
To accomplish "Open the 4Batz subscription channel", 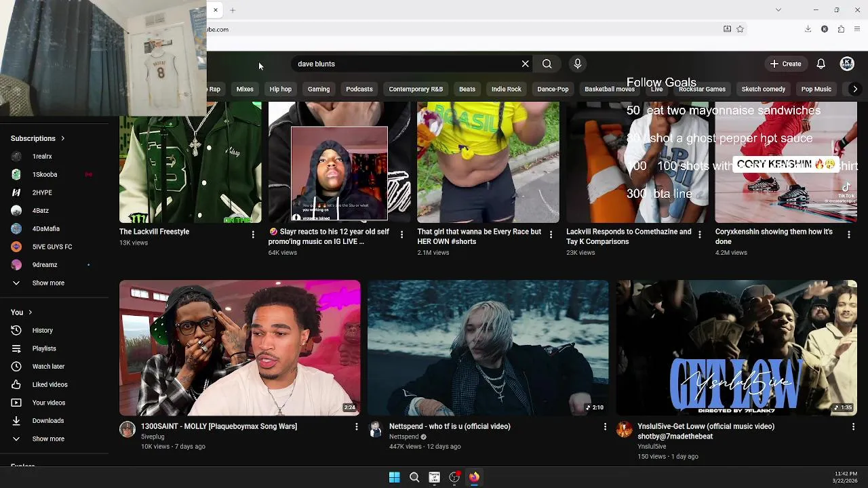I will pos(41,211).
